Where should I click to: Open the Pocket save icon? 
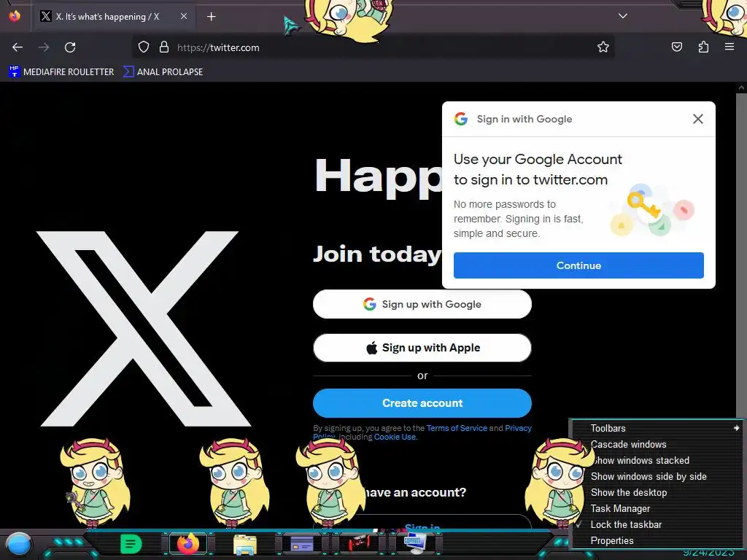coord(677,47)
